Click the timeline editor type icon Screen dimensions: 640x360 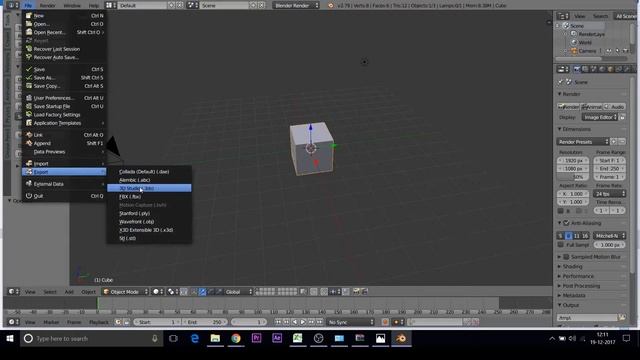click(x=13, y=322)
